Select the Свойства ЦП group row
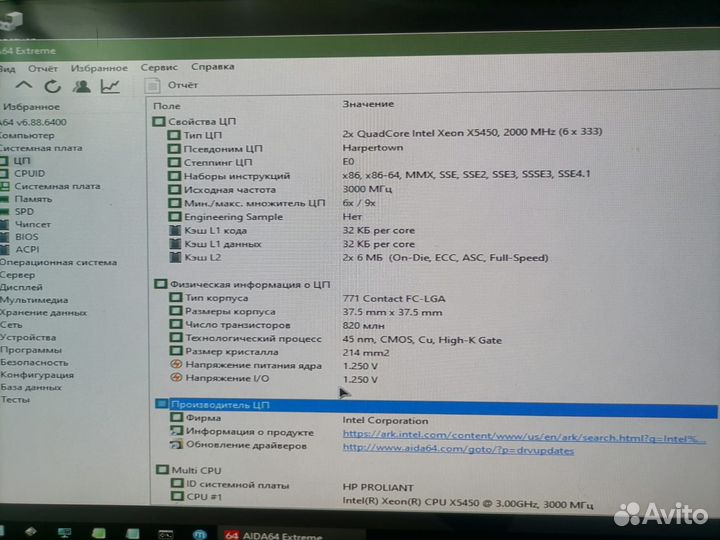This screenshot has height=540, width=720. point(194,121)
